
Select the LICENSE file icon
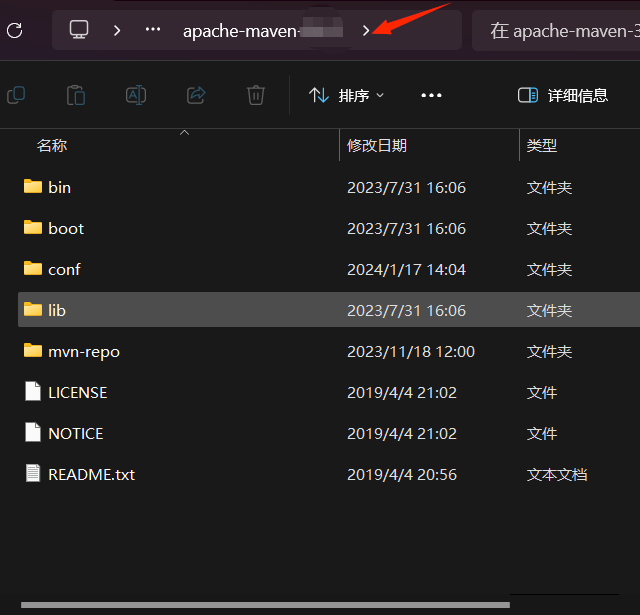tap(33, 391)
